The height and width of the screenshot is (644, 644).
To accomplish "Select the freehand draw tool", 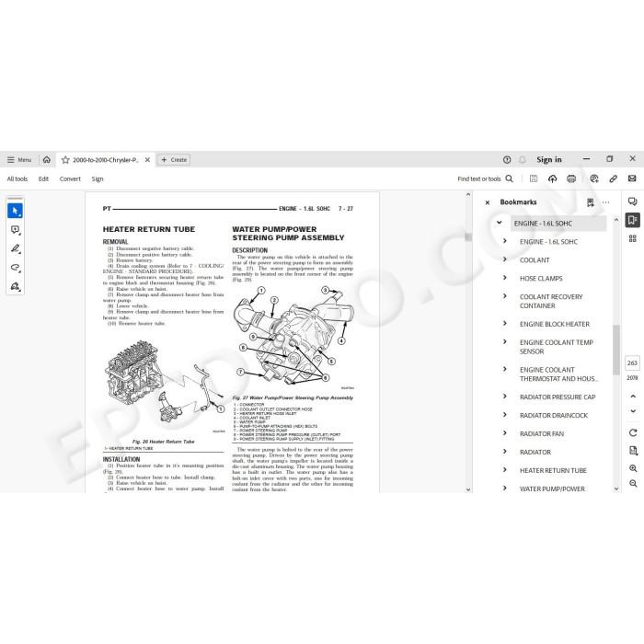I will (16, 268).
